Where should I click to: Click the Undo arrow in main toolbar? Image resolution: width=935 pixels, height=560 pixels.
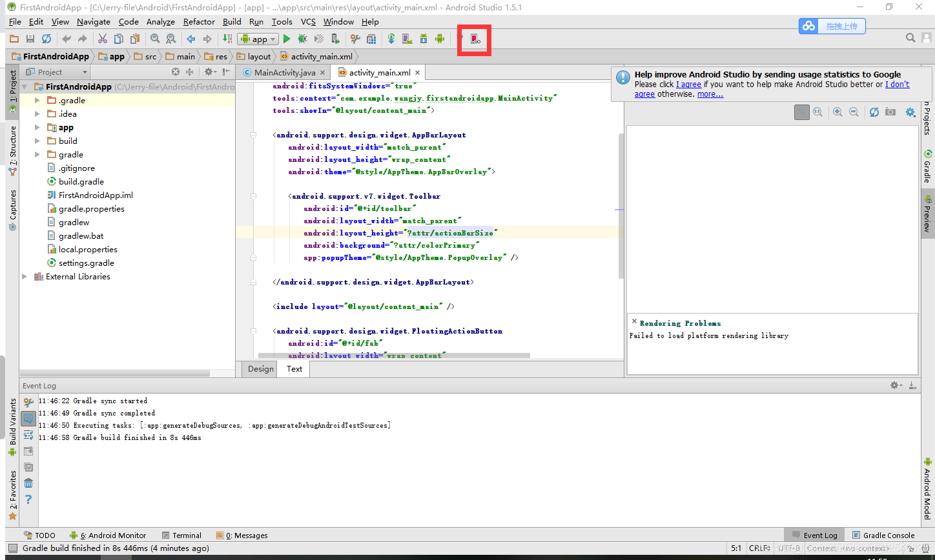click(67, 39)
